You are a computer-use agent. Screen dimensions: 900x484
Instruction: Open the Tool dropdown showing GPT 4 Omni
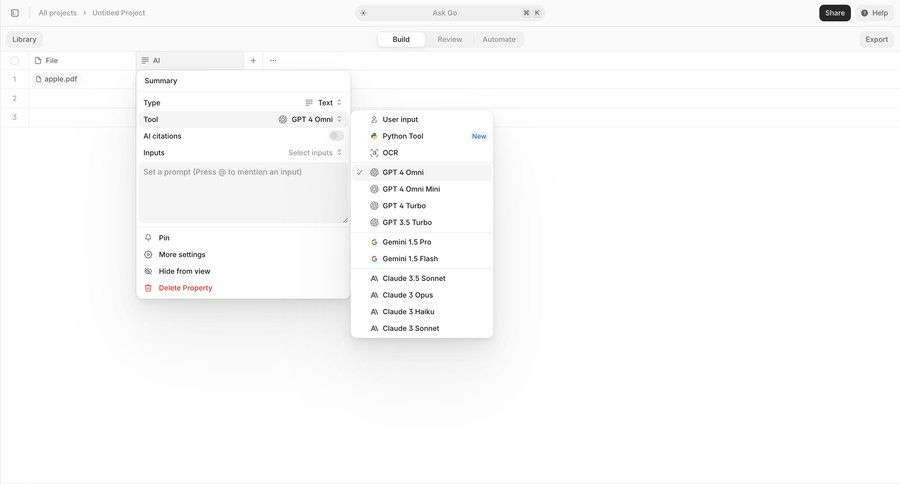coord(311,119)
